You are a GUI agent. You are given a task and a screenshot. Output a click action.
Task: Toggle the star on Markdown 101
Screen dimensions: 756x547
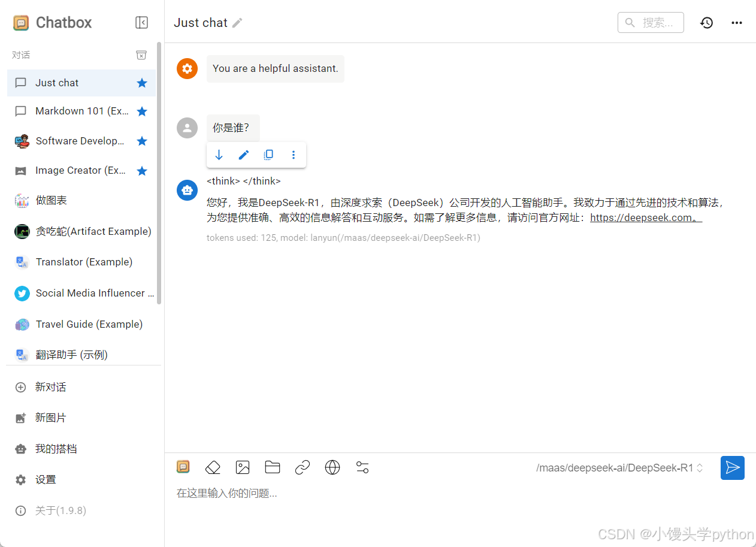142,111
